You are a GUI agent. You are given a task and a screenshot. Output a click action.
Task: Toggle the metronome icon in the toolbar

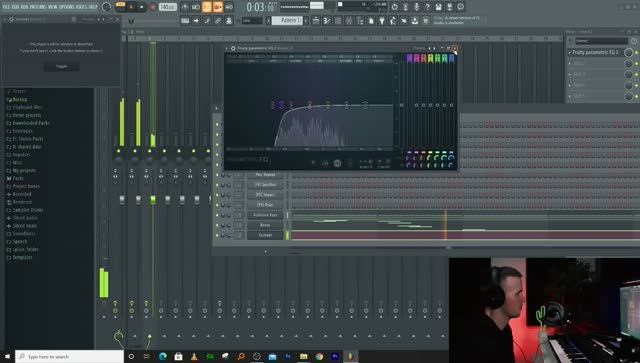185,7
